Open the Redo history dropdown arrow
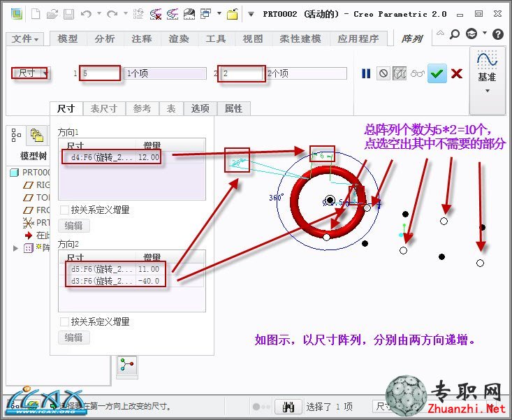The image size is (512, 420). pos(126,14)
